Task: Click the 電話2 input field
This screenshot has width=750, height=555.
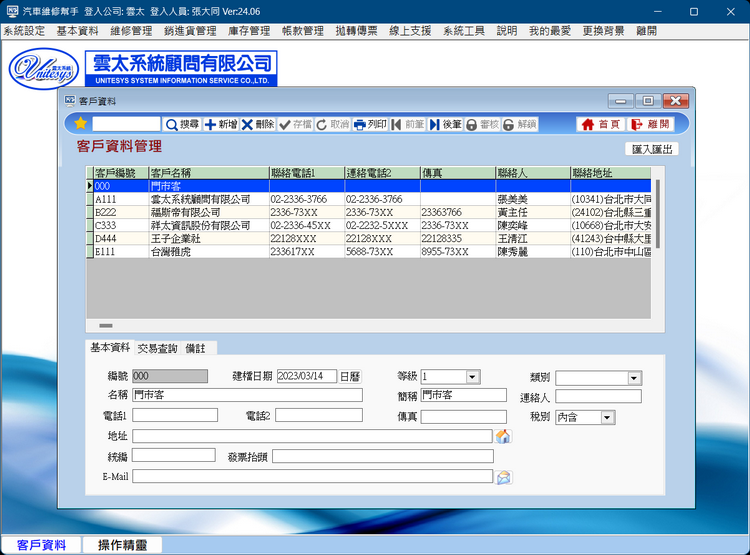Action: coord(319,415)
